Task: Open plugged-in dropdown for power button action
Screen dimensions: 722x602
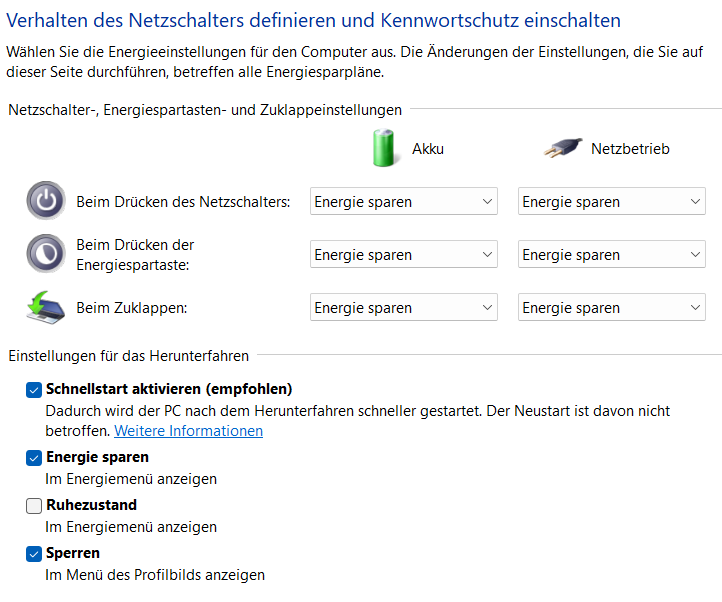Action: 611,202
